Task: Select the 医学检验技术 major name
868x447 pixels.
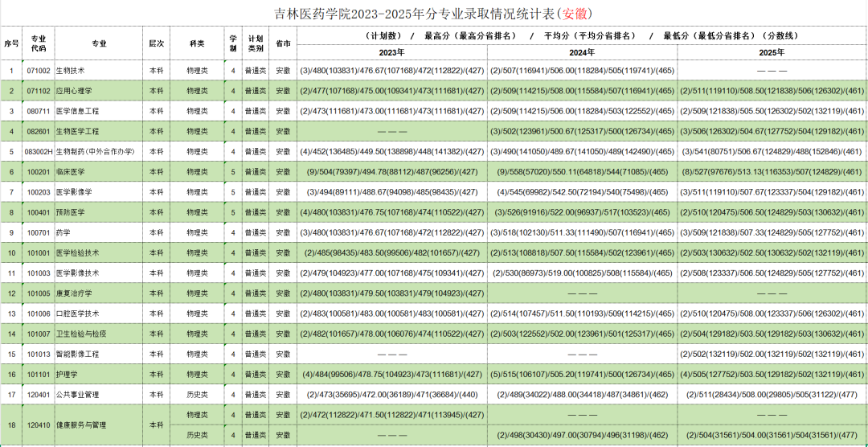Action: (x=77, y=252)
